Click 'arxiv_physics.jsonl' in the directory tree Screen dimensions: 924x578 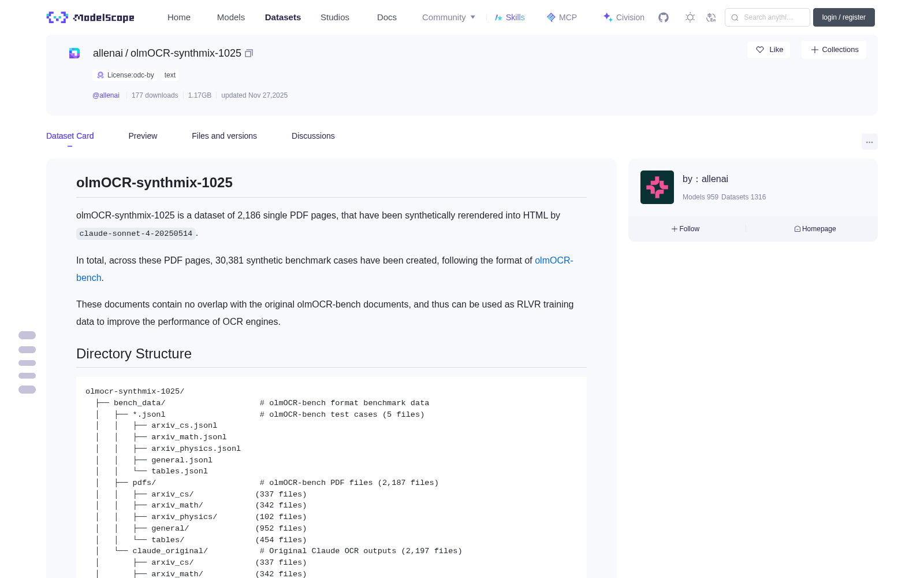196,449
